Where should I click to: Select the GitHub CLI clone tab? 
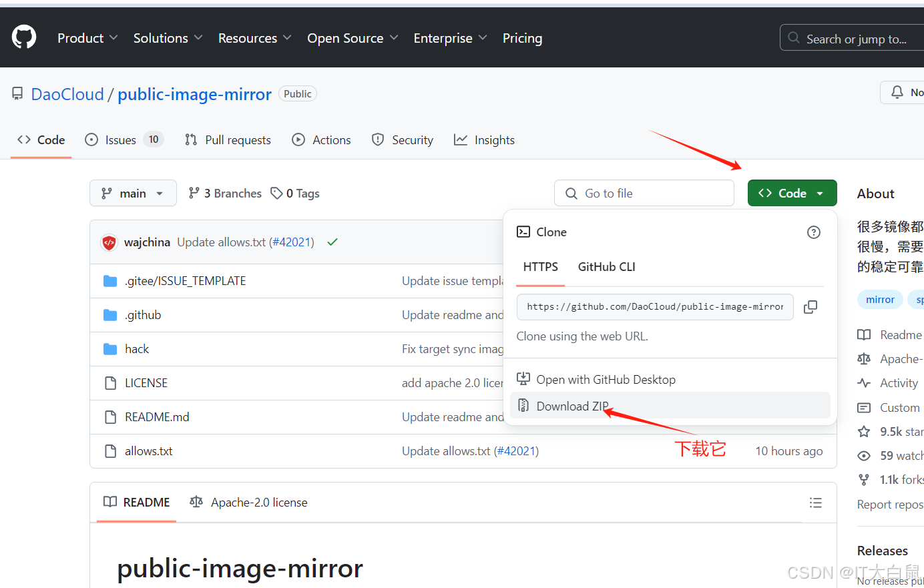click(x=607, y=267)
